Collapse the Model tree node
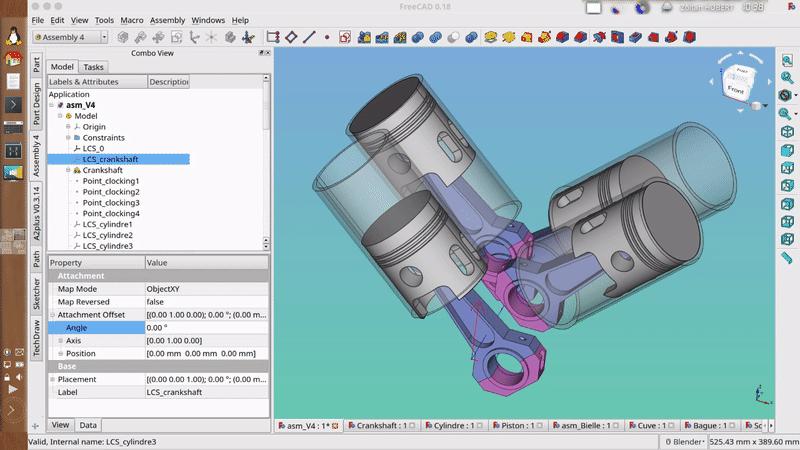 click(60, 116)
